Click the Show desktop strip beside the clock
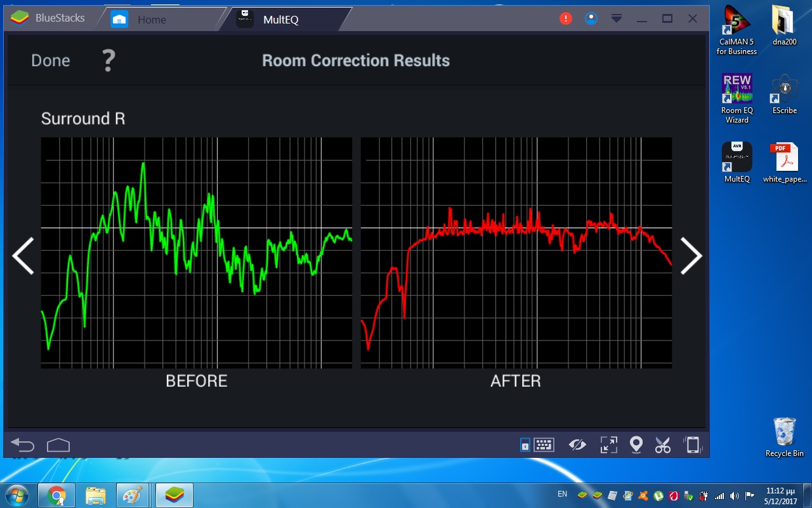This screenshot has width=812, height=508. pos(807,495)
